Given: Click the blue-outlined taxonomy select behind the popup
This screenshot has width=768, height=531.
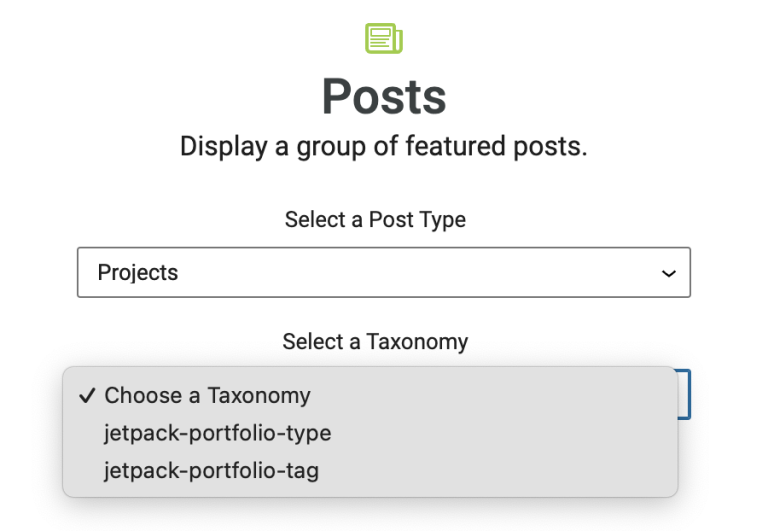Looking at the screenshot, I should coord(684,394).
